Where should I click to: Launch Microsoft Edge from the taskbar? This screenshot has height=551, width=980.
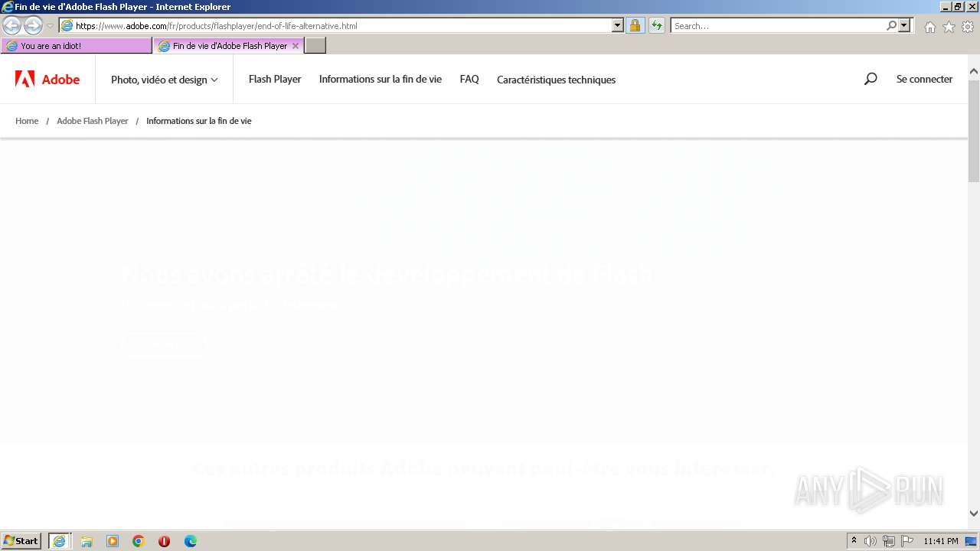pyautogui.click(x=191, y=541)
